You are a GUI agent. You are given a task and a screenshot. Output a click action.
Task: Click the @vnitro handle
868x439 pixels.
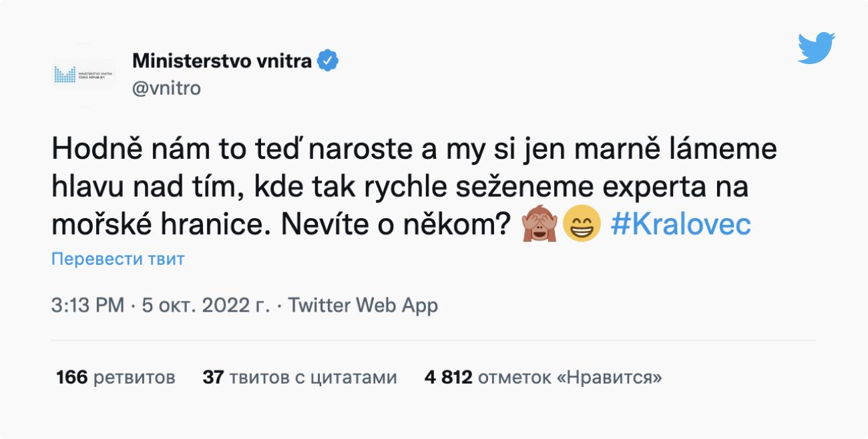[166, 88]
